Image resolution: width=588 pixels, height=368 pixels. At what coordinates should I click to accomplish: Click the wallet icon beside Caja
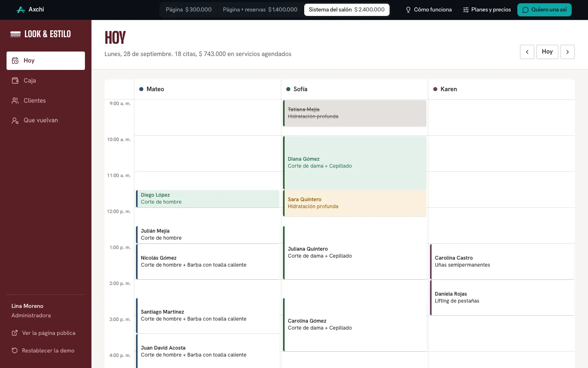[15, 81]
